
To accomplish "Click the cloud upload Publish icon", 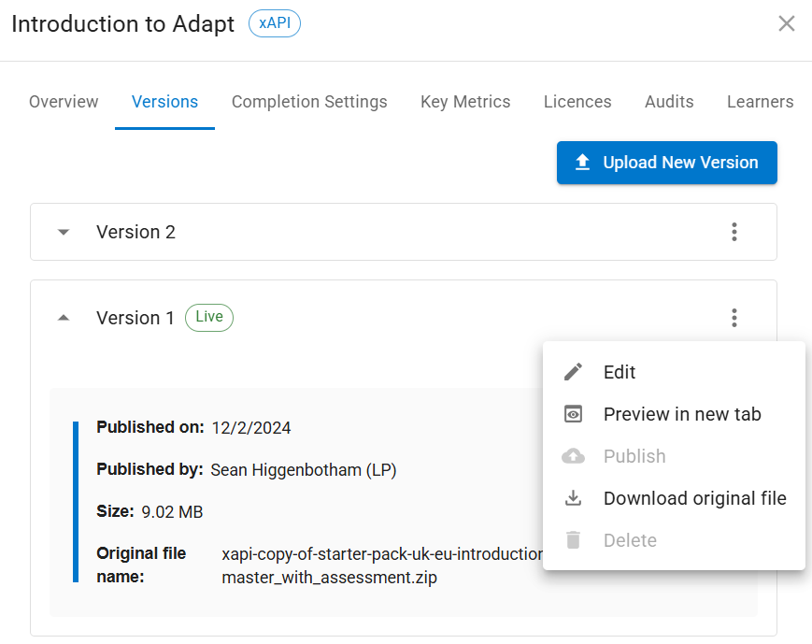I will pos(574,456).
